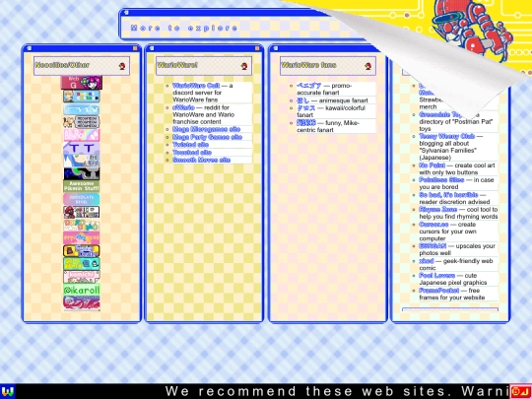Click the title-bar icon of WarioWare! window
Image resolution: width=532 pixels, height=399 pixels.
pos(152,48)
